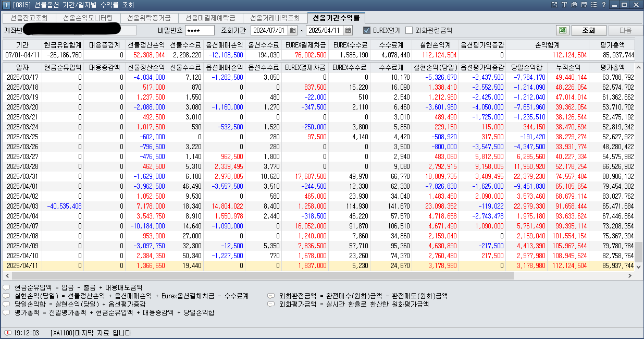Click the note icon beside 외화평가금액 formula
The width and height of the screenshot is (644, 339).
pos(271,304)
